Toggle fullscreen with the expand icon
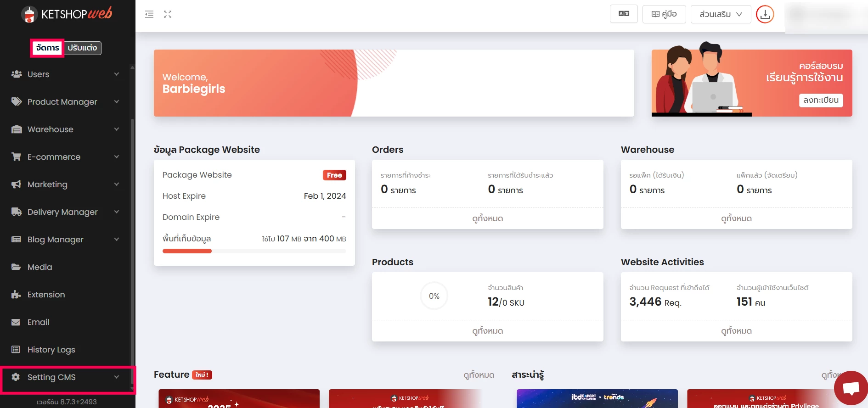This screenshot has height=408, width=868. (x=168, y=14)
